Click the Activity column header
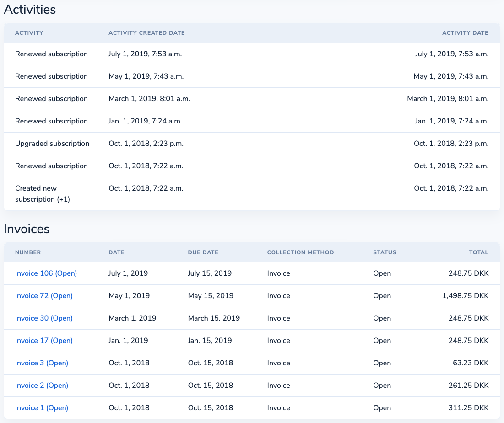 (x=29, y=33)
